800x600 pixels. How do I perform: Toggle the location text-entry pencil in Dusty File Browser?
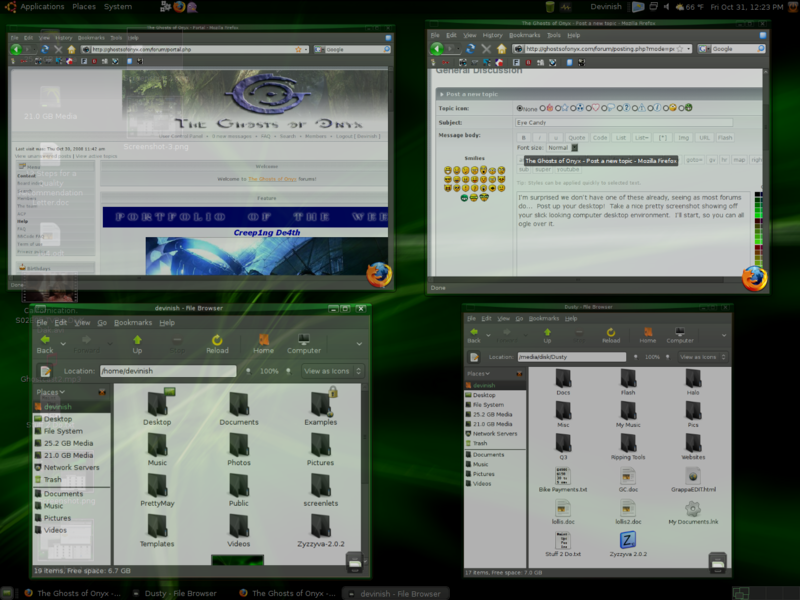474,357
